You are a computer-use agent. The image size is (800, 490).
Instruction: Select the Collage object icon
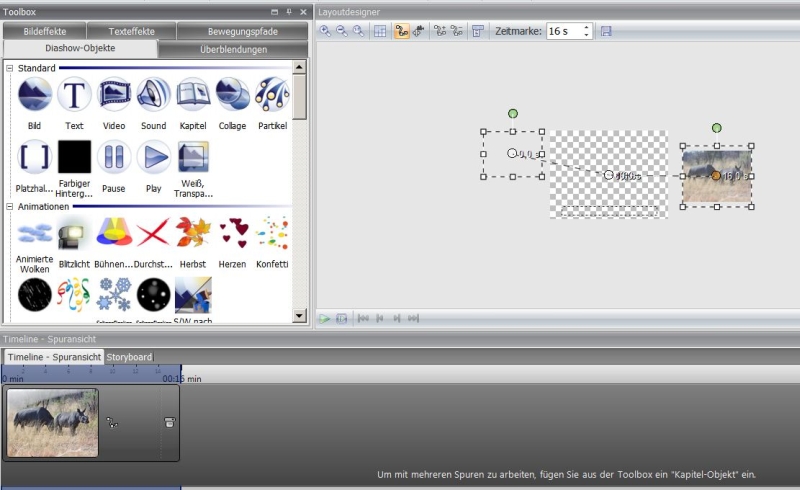click(x=233, y=96)
